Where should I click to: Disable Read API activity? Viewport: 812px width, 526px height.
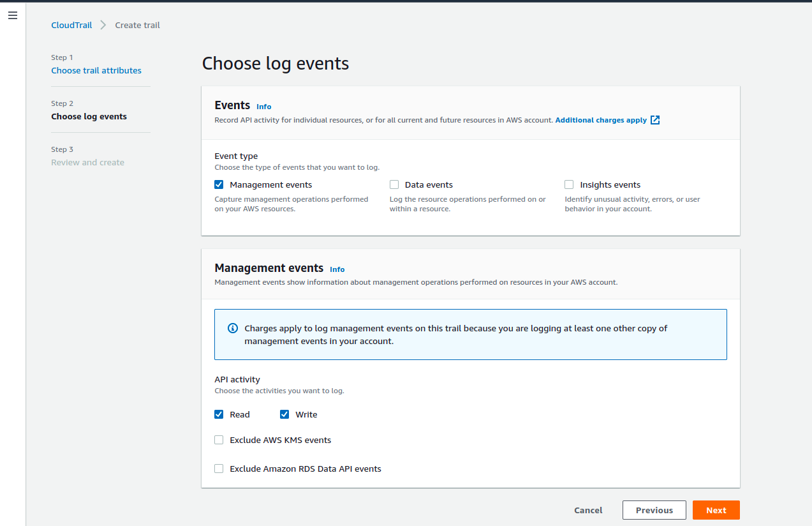point(219,414)
